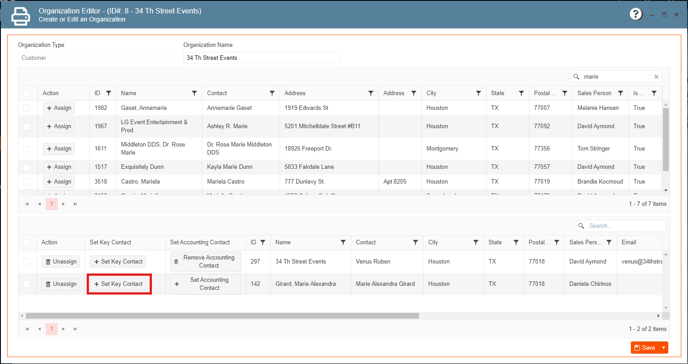Click the filter icon on lower ID column

(x=262, y=242)
